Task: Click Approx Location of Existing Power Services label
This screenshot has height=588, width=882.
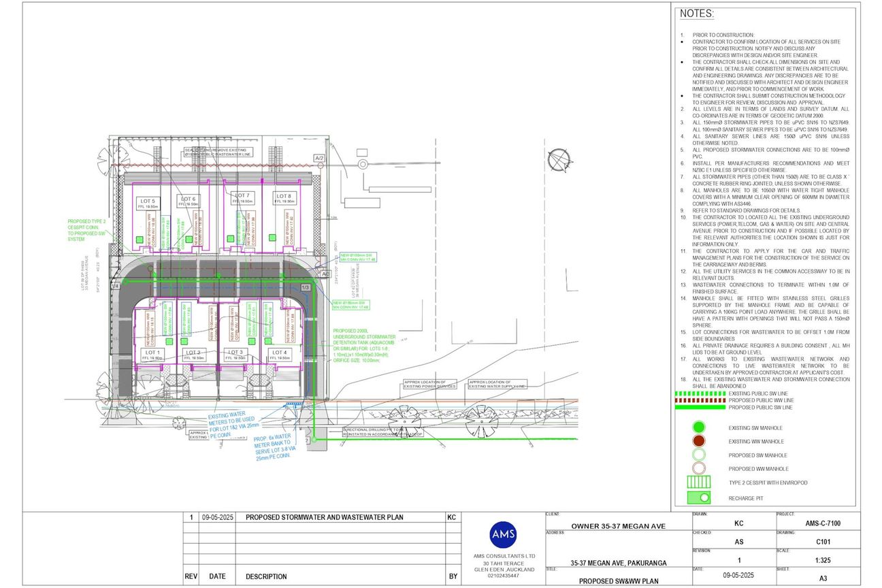Action: (x=429, y=384)
